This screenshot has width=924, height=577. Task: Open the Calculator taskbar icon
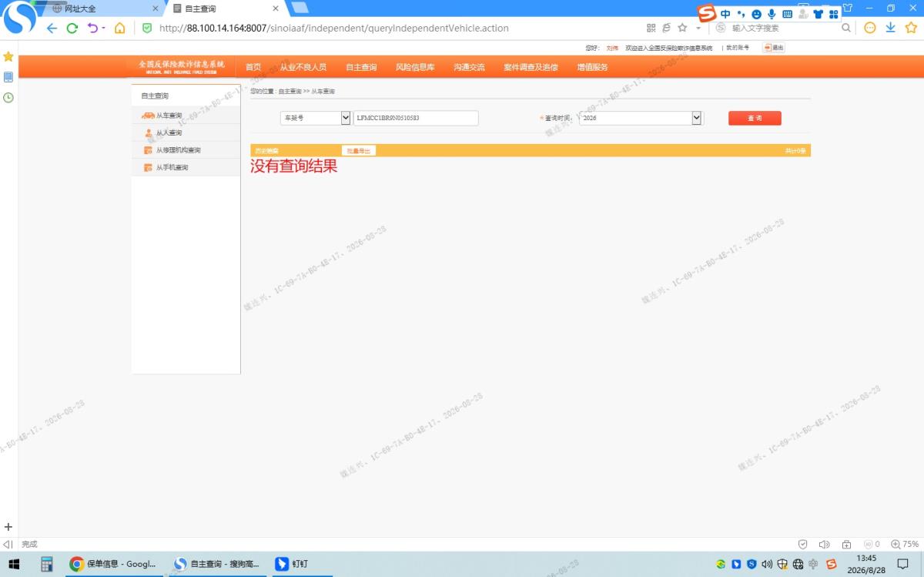(47, 564)
